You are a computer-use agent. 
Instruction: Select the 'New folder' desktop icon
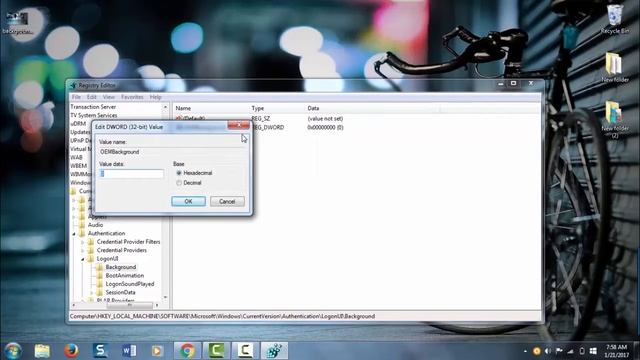point(615,67)
